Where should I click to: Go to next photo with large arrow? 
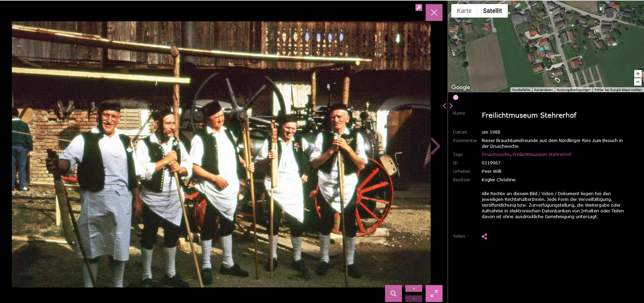pos(435,146)
